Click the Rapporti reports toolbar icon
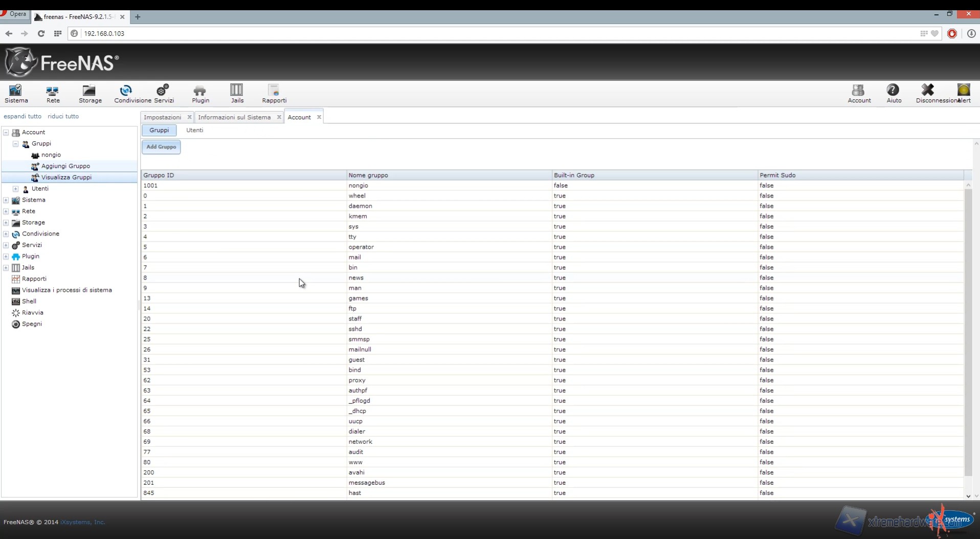This screenshot has width=980, height=539. point(274,93)
